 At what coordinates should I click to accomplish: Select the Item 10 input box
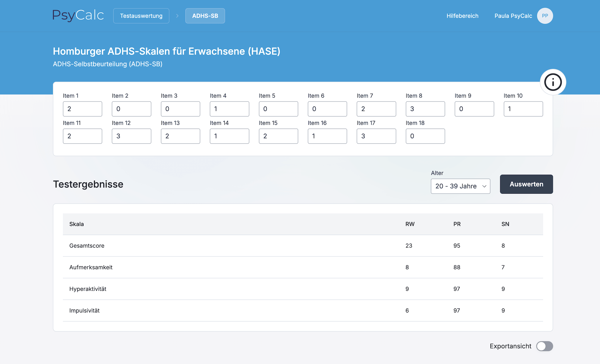click(x=523, y=109)
